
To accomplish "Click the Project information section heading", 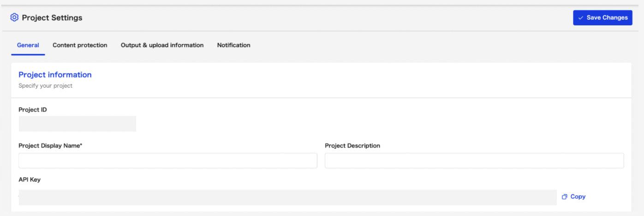I will coord(55,75).
